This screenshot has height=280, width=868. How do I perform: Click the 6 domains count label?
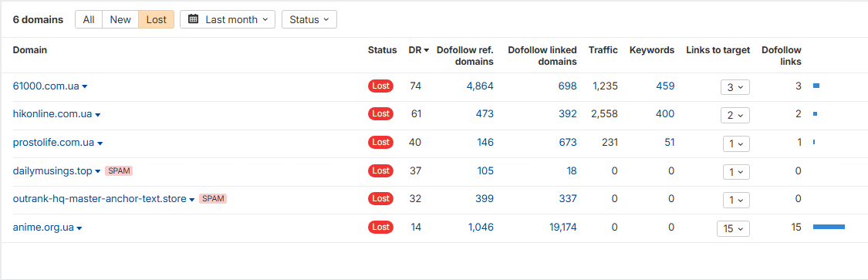pos(39,19)
